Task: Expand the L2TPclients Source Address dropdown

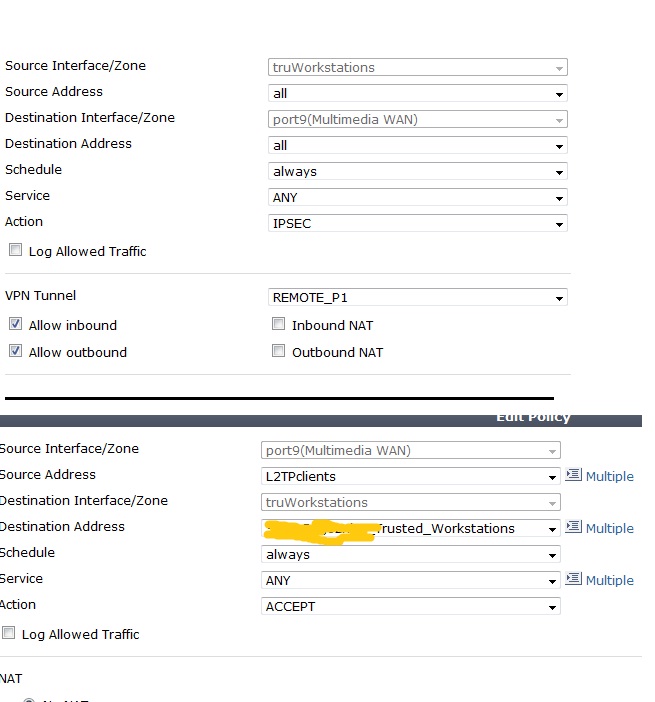Action: pyautogui.click(x=410, y=476)
